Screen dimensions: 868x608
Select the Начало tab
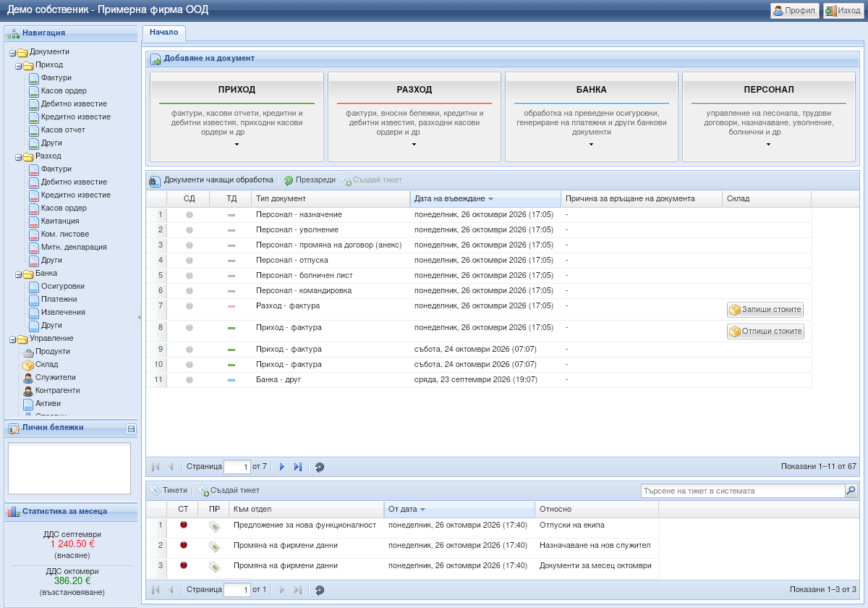pyautogui.click(x=163, y=33)
